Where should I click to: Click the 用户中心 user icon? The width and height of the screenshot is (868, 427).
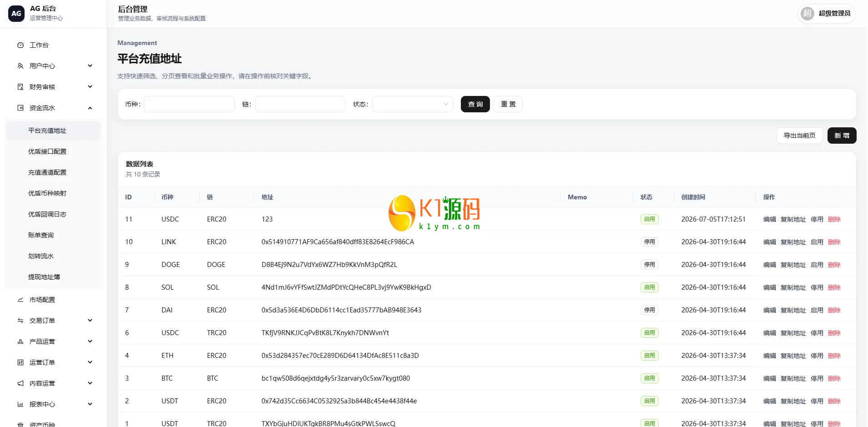coord(20,66)
